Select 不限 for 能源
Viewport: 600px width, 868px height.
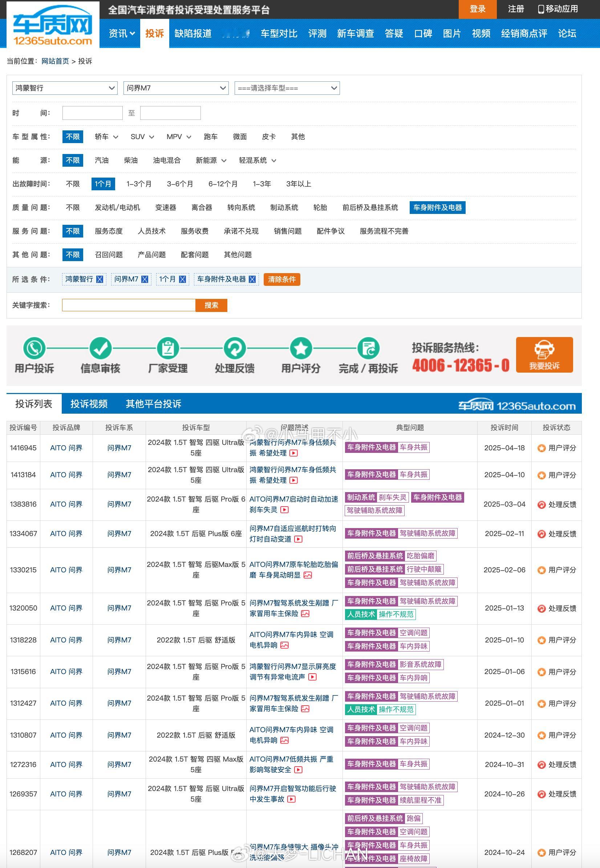click(x=73, y=160)
